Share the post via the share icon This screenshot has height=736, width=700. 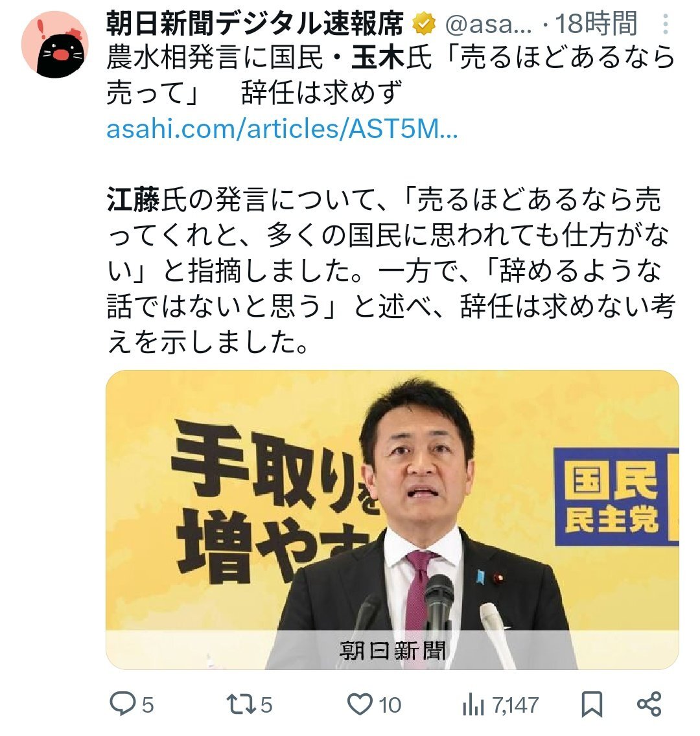pos(649,704)
